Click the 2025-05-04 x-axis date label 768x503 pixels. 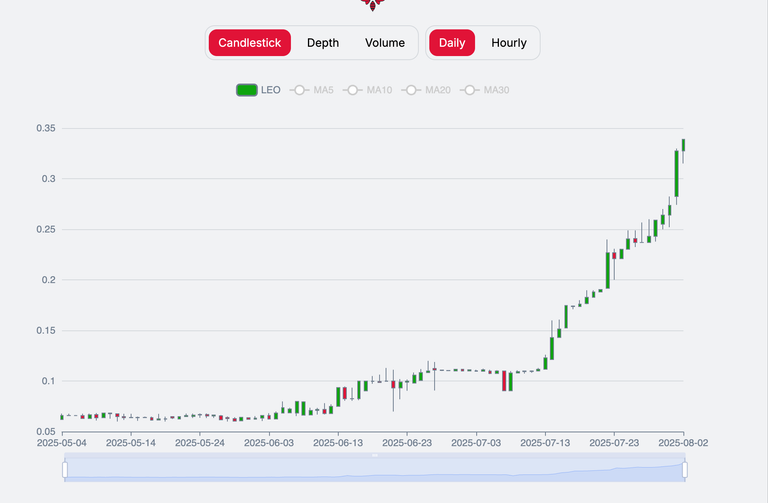[x=62, y=443]
